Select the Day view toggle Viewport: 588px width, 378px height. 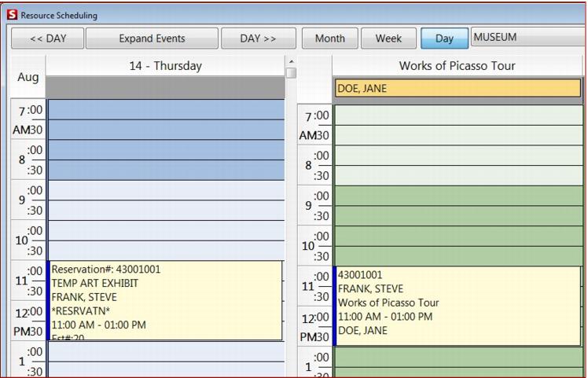(x=443, y=39)
